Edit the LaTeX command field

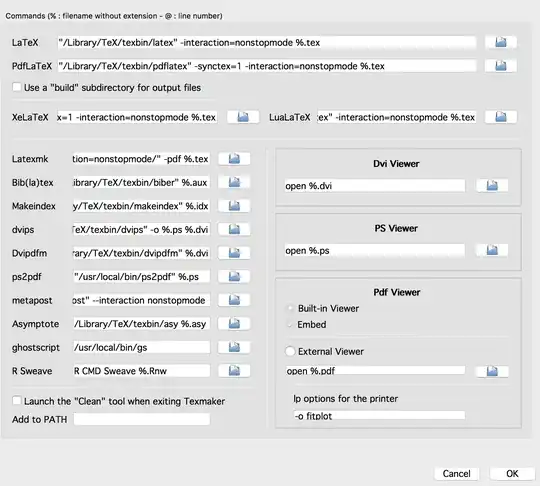[267, 43]
